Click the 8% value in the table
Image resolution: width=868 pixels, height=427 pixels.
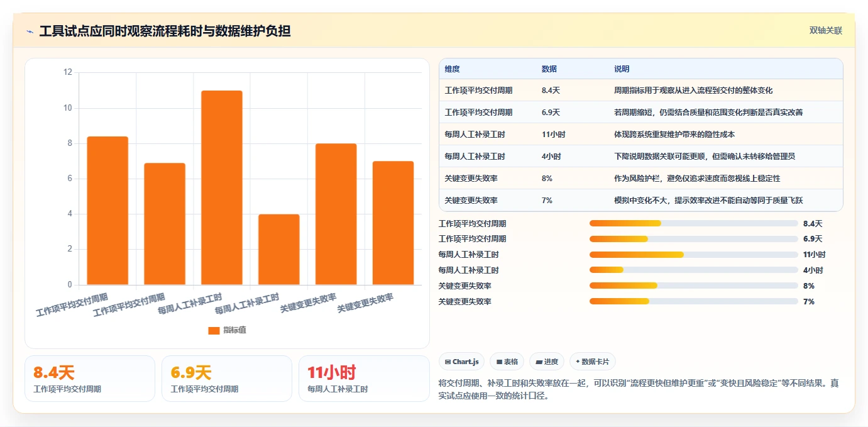[x=547, y=179]
